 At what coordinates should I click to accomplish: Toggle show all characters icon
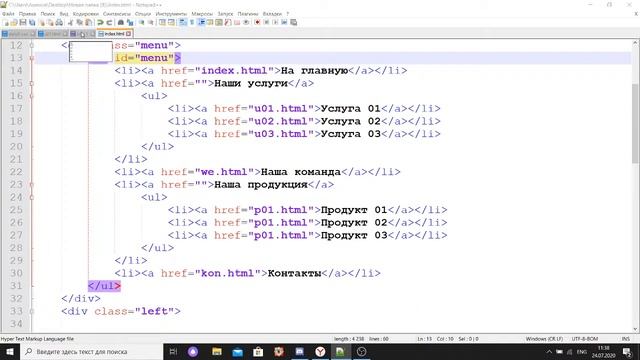[x=191, y=22]
